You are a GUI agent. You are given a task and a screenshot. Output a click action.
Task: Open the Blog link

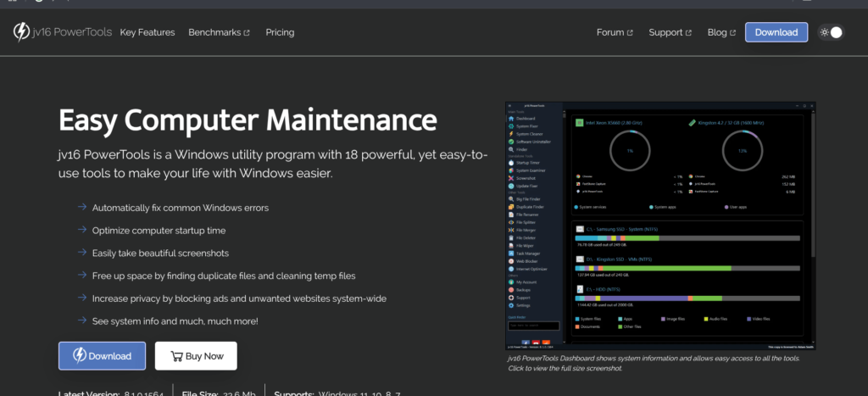(x=721, y=32)
